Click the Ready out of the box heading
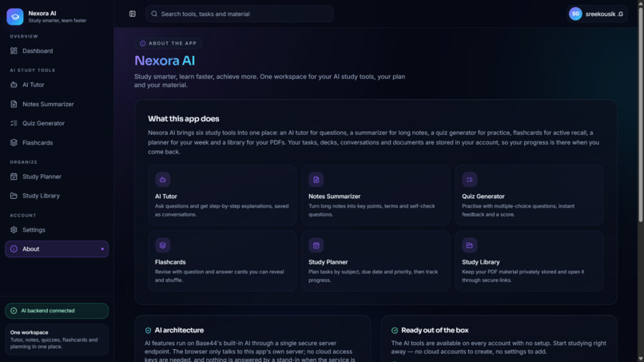The width and height of the screenshot is (644, 362). click(x=435, y=330)
